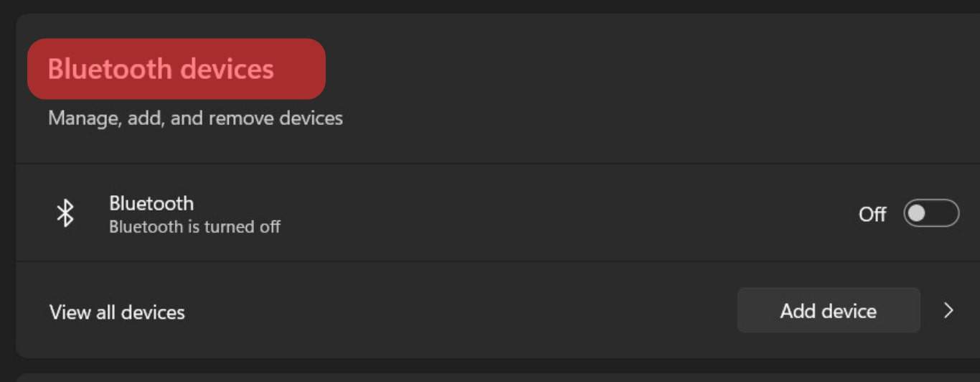Screen dimensions: 980x382
Task: Open the "View all devices" row
Action: (430, 311)
